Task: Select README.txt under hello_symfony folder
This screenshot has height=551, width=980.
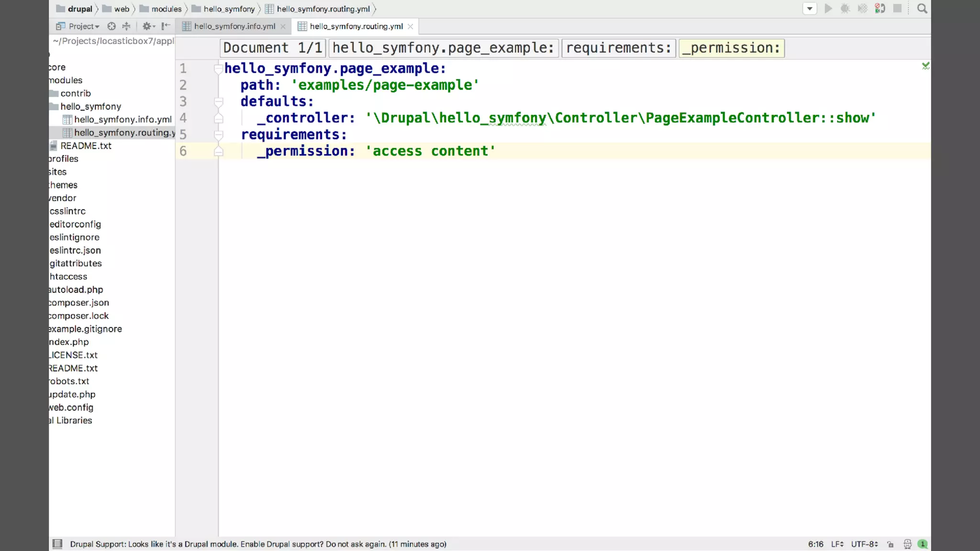Action: point(86,145)
